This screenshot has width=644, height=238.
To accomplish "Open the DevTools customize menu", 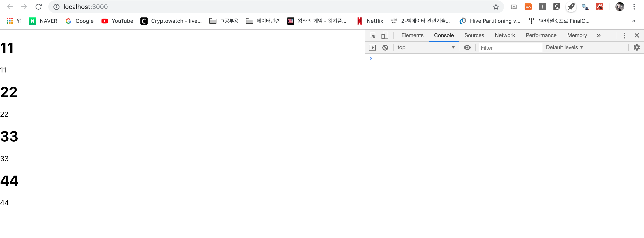I will click(624, 36).
